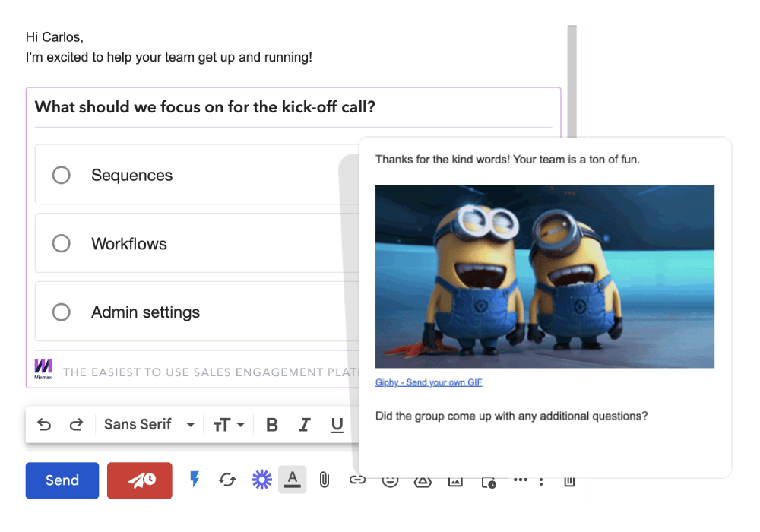Click the blue Send button

(62, 480)
